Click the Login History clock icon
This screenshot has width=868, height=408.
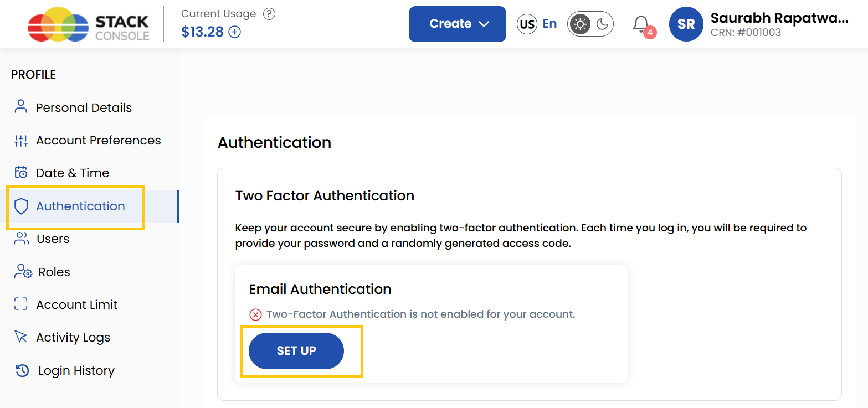coord(20,370)
